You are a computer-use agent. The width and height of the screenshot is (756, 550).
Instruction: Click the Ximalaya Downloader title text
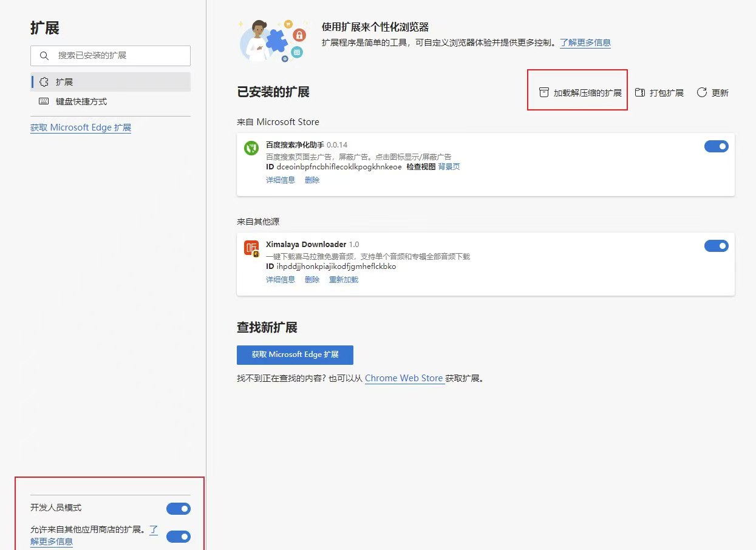[306, 245]
